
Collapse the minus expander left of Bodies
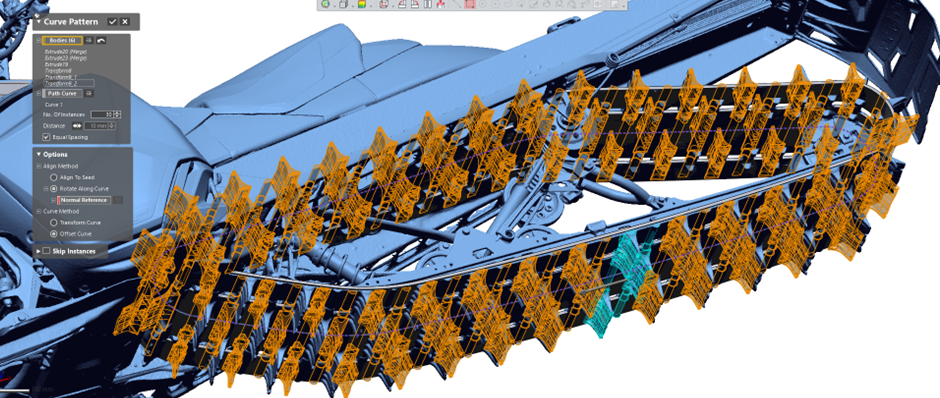click(x=38, y=40)
